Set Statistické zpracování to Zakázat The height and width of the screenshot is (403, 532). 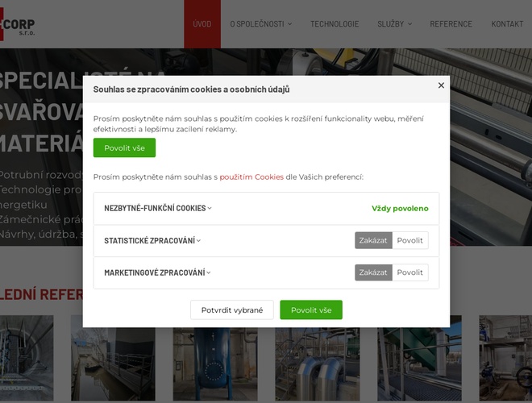pyautogui.click(x=373, y=240)
